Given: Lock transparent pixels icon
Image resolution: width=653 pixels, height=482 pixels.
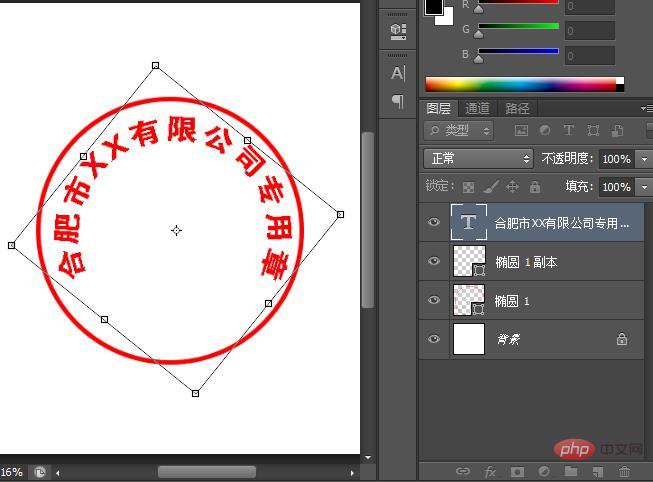Looking at the screenshot, I should (469, 187).
